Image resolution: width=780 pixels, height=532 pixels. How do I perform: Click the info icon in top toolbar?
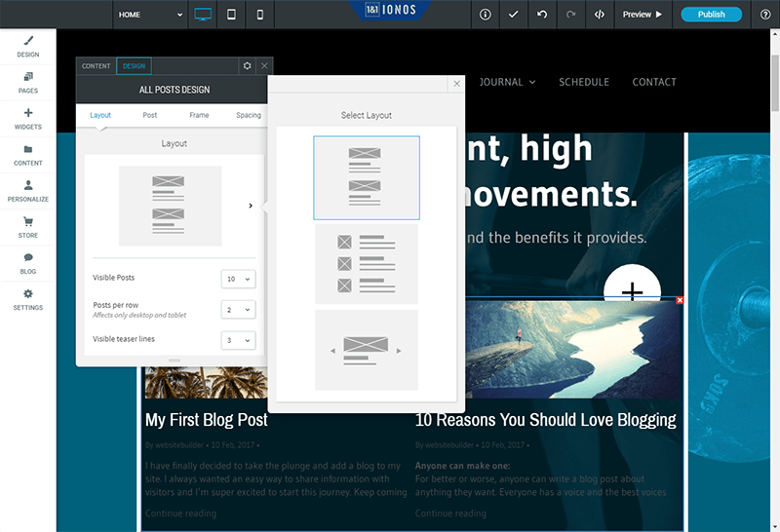(x=485, y=15)
